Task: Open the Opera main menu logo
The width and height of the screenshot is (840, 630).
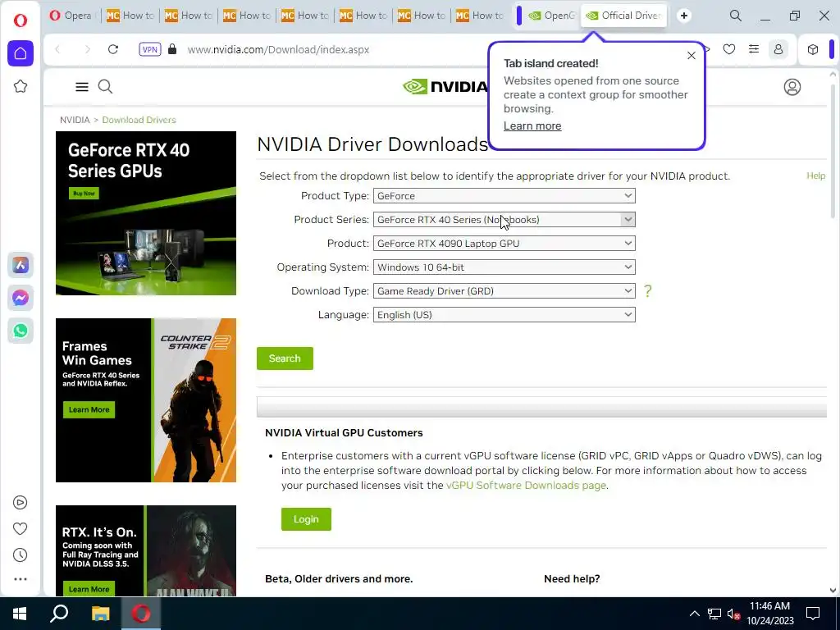Action: tap(21, 21)
